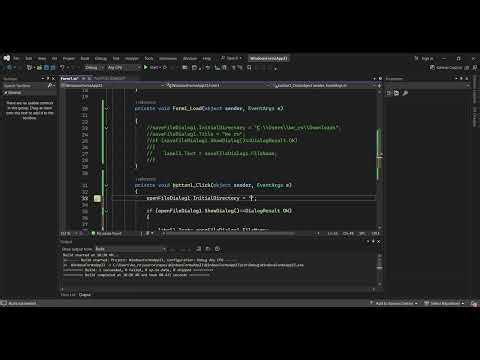Click the Properties wrench icon in Solution Explorer
480x360 pixels.
coord(405,93)
